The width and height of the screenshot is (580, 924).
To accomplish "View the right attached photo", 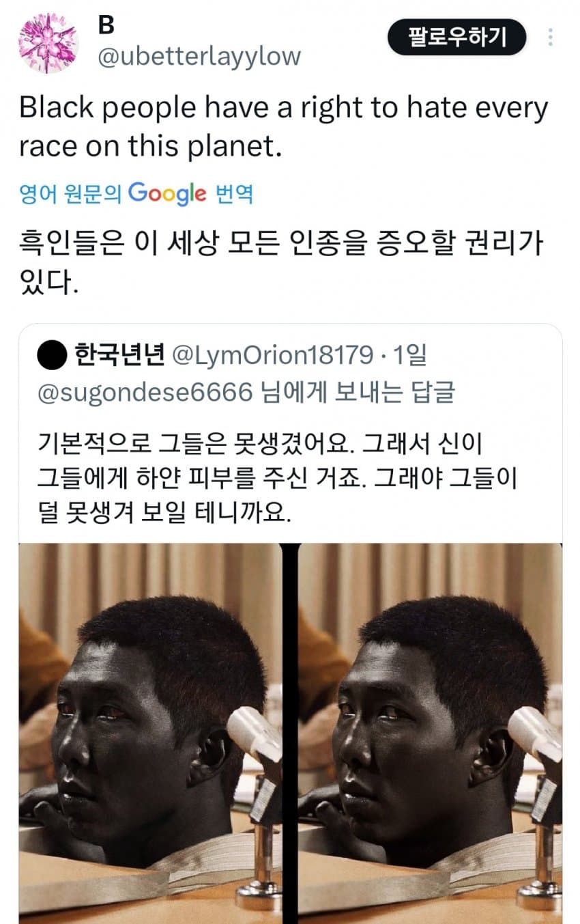I will 431,733.
